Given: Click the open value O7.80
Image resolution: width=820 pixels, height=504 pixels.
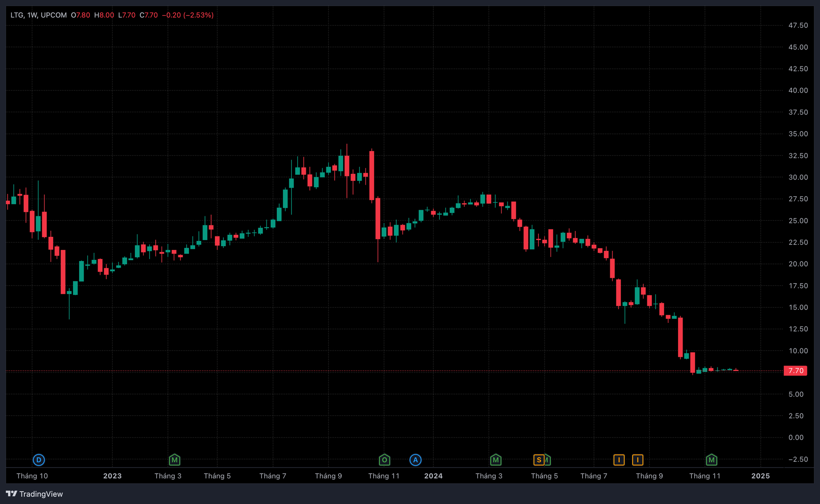Looking at the screenshot, I should click(x=80, y=15).
